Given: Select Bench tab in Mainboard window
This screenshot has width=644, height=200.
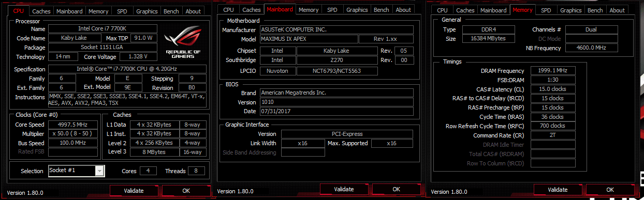Looking at the screenshot, I should (x=382, y=9).
